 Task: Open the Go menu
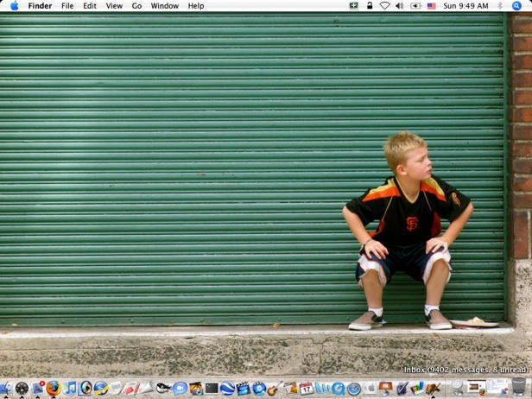136,6
